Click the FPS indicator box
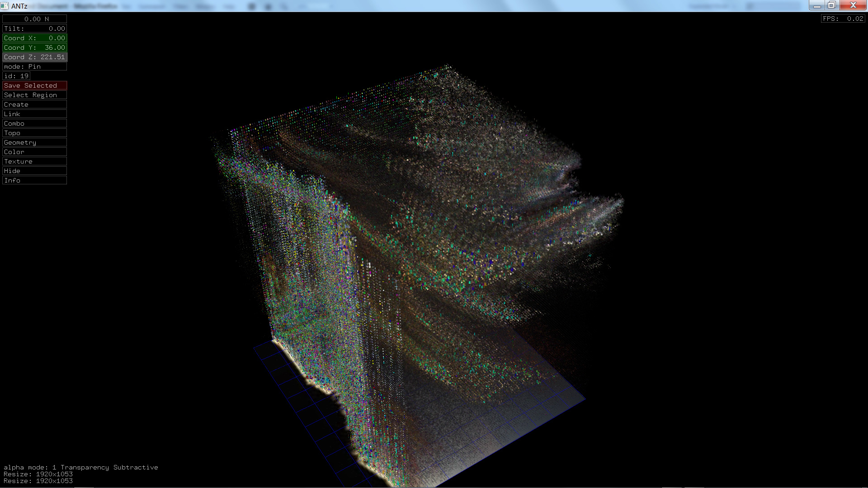Image resolution: width=868 pixels, height=488 pixels. tap(843, 19)
